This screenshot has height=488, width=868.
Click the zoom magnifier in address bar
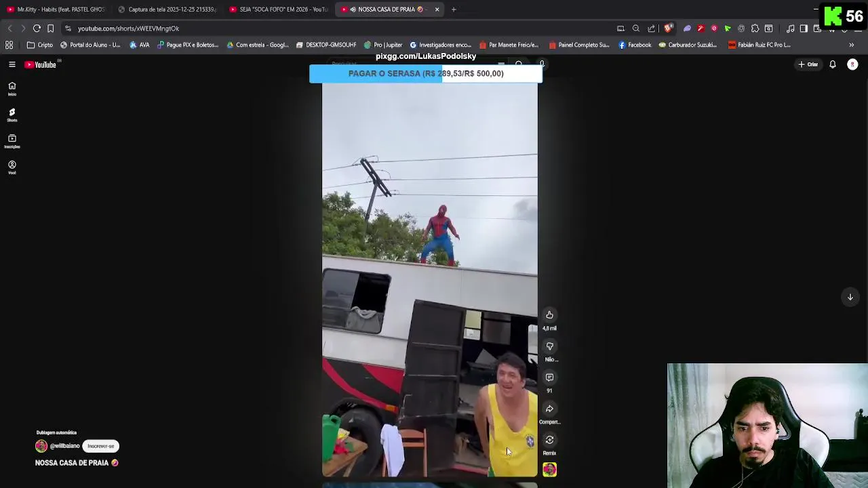pyautogui.click(x=636, y=28)
